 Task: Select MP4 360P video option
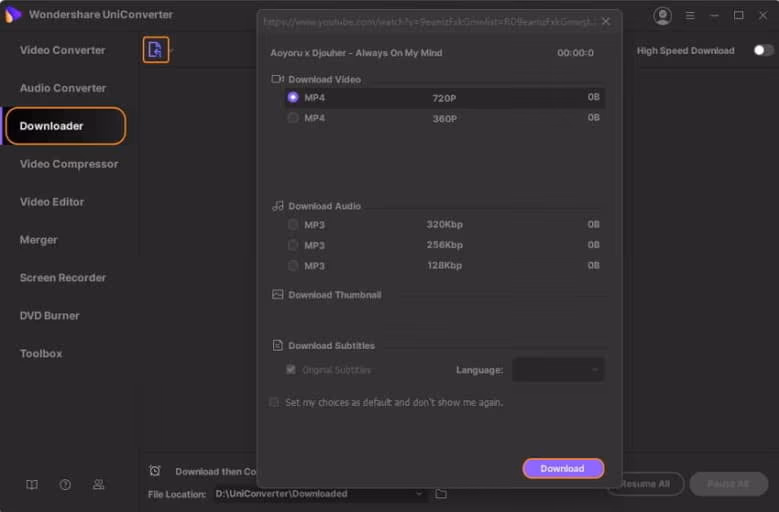tap(443, 118)
